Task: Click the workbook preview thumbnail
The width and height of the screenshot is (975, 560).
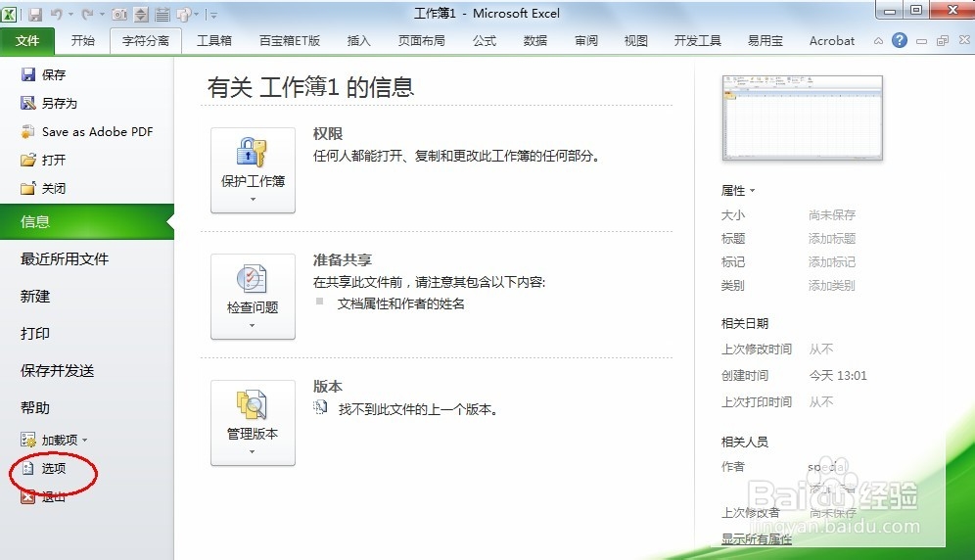Action: pos(802,117)
